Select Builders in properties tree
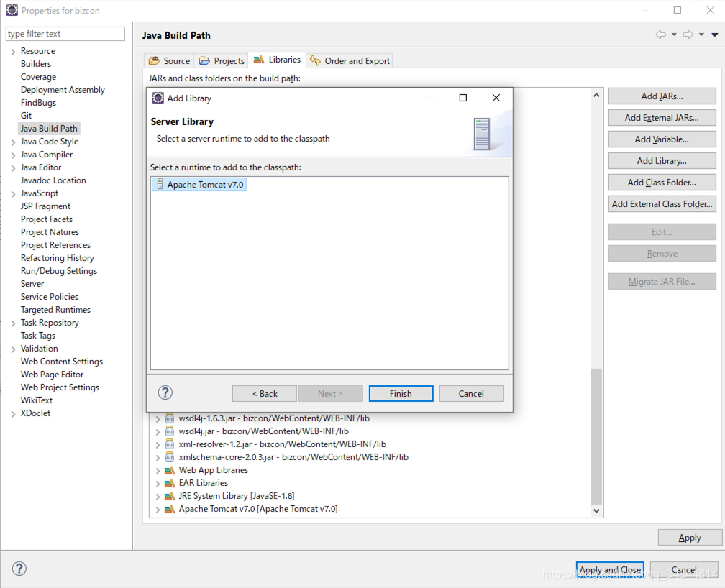 pos(36,64)
